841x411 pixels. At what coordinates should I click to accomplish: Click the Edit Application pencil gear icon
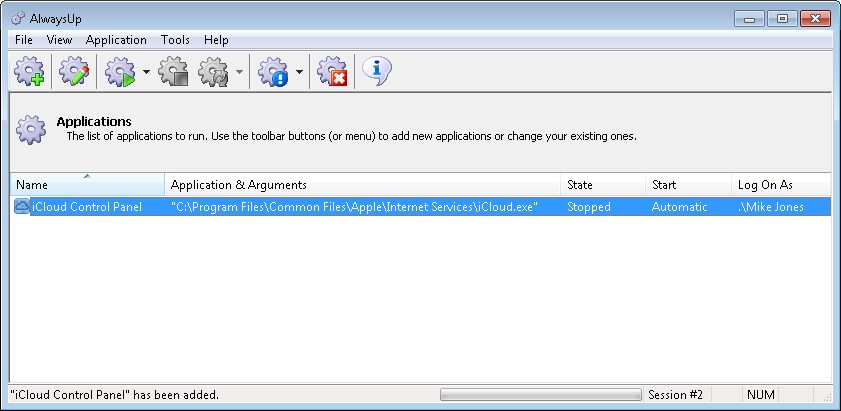(x=74, y=71)
